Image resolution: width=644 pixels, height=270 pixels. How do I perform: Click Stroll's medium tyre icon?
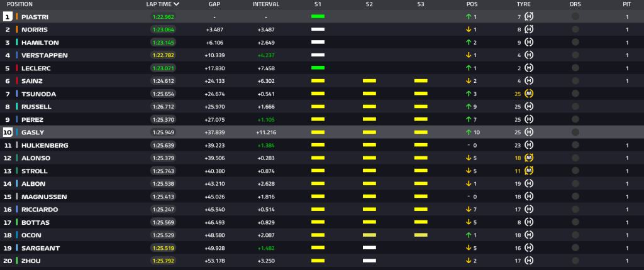(529, 171)
